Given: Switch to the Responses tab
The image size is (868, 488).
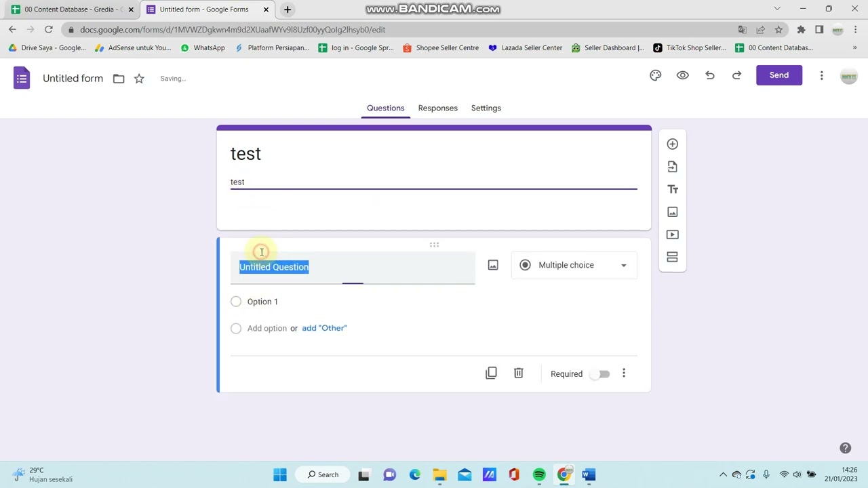Looking at the screenshot, I should point(437,108).
